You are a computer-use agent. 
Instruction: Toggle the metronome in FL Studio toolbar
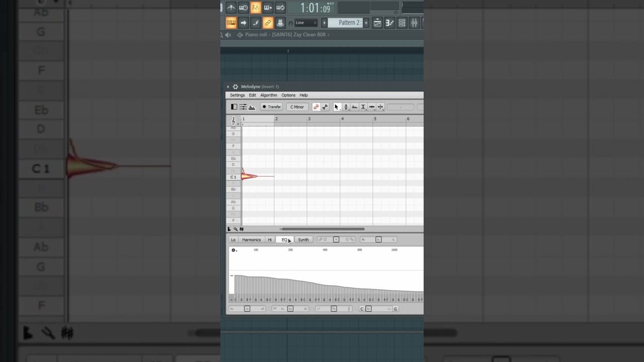pos(231,7)
